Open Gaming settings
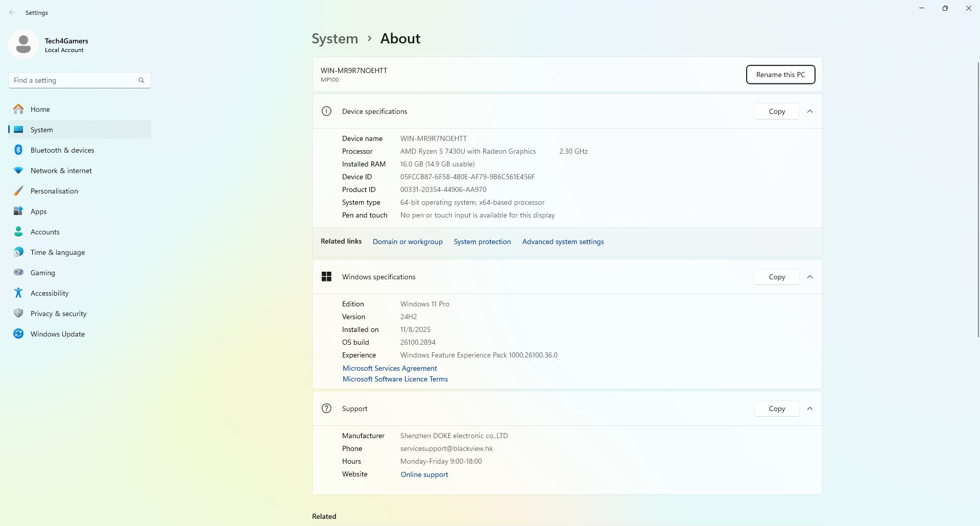Screen dimensions: 980x526 [x=42, y=272]
